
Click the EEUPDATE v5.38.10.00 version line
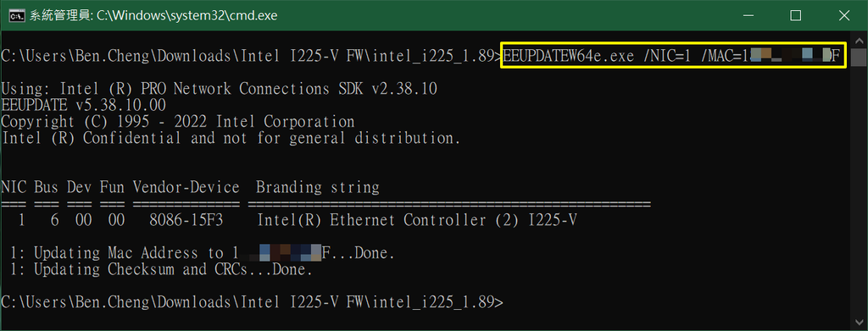point(83,105)
